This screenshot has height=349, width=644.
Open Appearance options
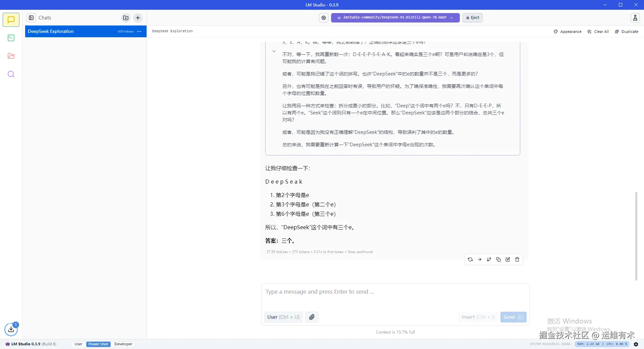pyautogui.click(x=568, y=32)
